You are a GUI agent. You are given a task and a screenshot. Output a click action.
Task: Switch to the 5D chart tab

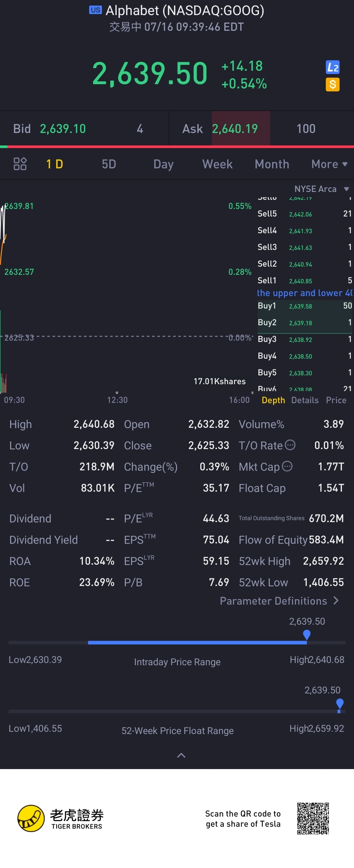pyautogui.click(x=109, y=164)
